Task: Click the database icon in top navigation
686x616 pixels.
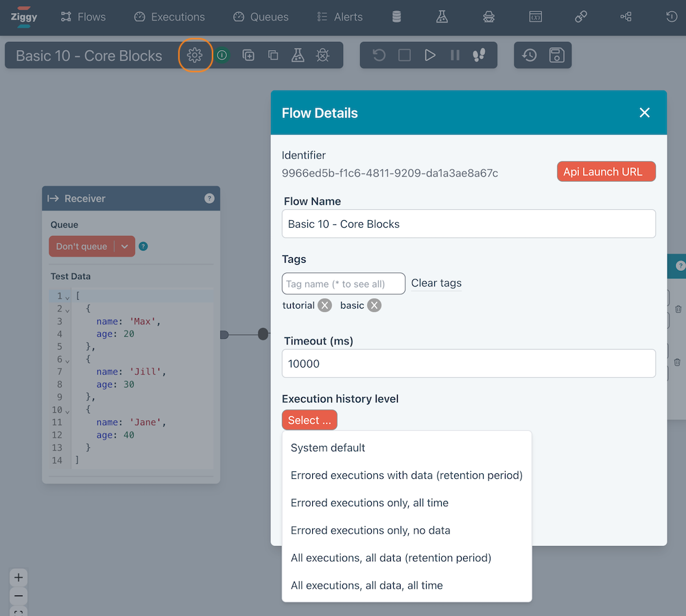Action: tap(397, 17)
